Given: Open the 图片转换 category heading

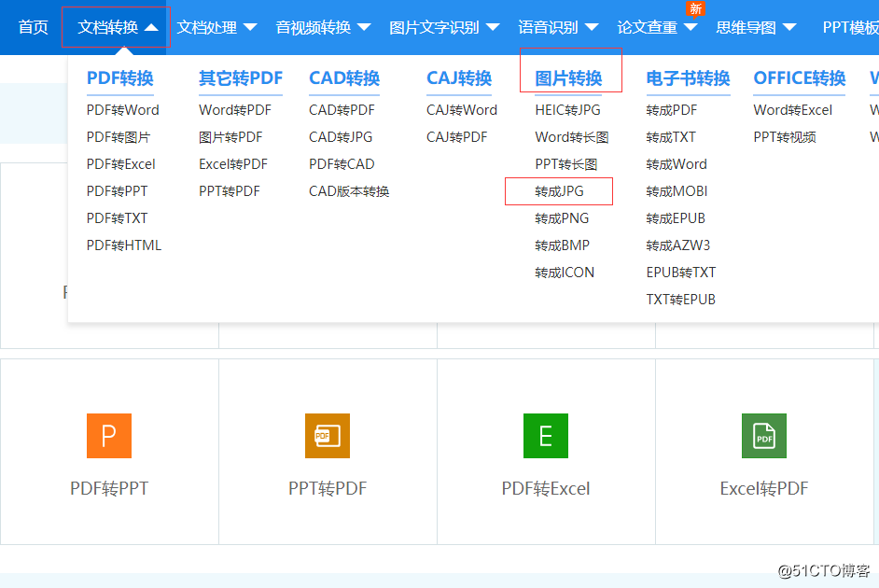Looking at the screenshot, I should point(568,77).
